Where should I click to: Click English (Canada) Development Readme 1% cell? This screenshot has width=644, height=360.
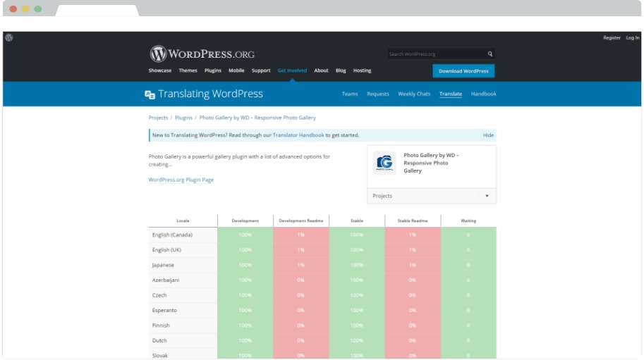(301, 235)
